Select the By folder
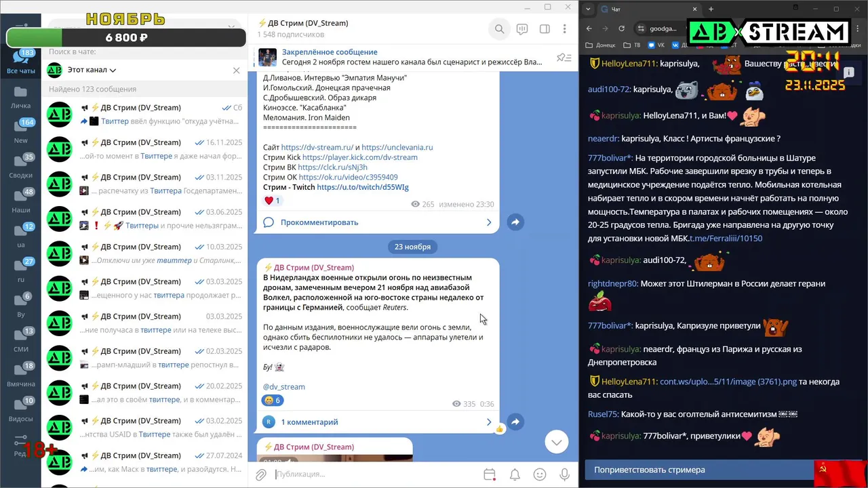 pyautogui.click(x=21, y=305)
